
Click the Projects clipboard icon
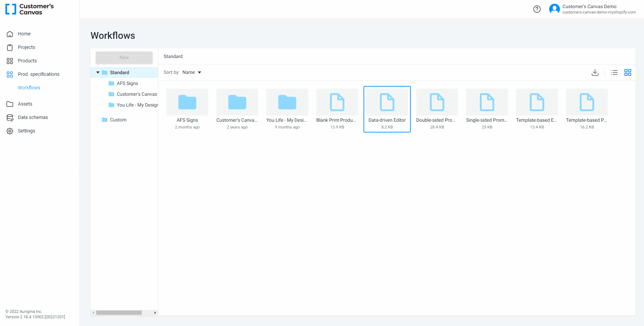point(10,47)
